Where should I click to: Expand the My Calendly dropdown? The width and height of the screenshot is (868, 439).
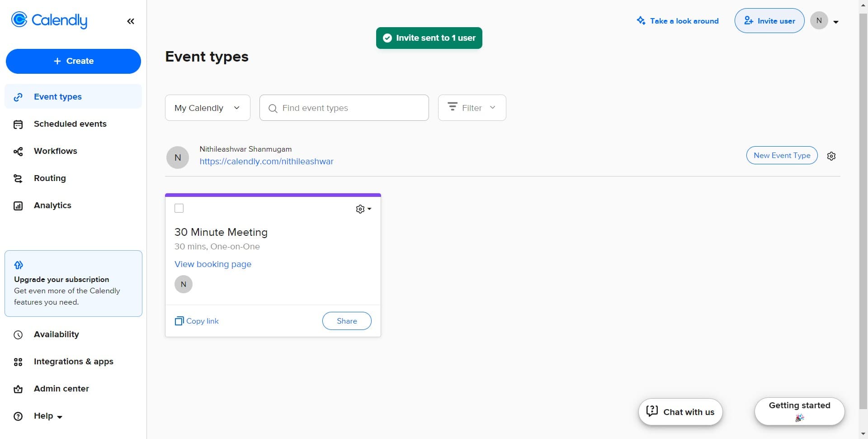(208, 108)
